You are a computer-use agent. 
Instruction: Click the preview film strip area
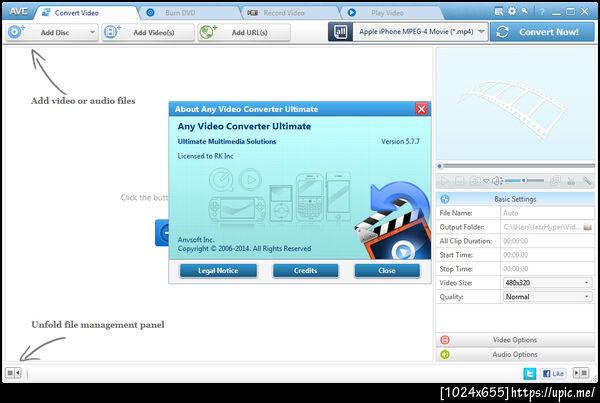(x=515, y=104)
